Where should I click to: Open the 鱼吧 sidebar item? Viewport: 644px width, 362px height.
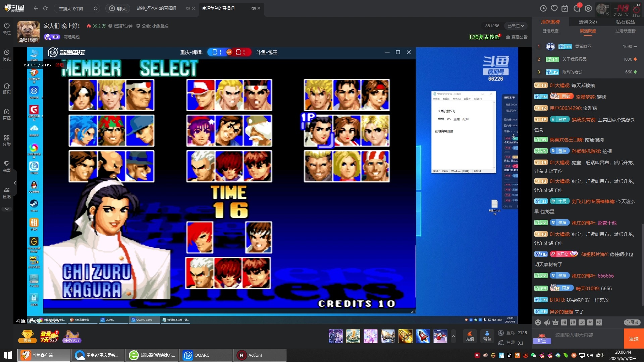(x=7, y=193)
